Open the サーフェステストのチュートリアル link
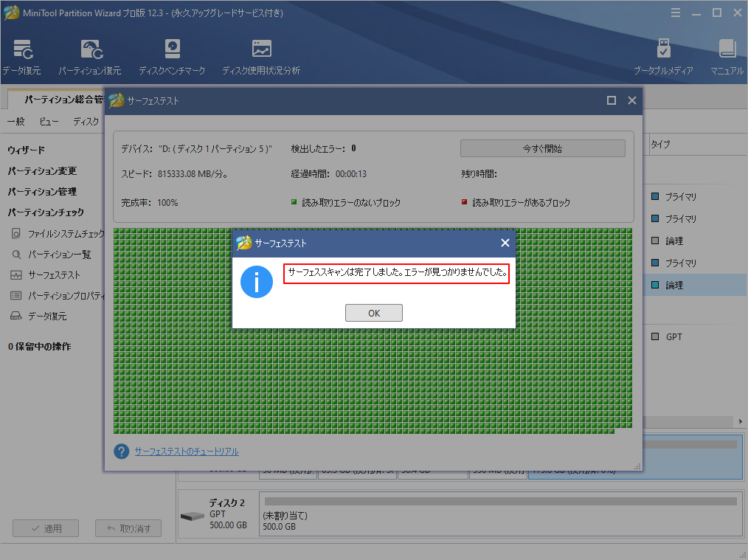748x560 pixels. (x=187, y=452)
